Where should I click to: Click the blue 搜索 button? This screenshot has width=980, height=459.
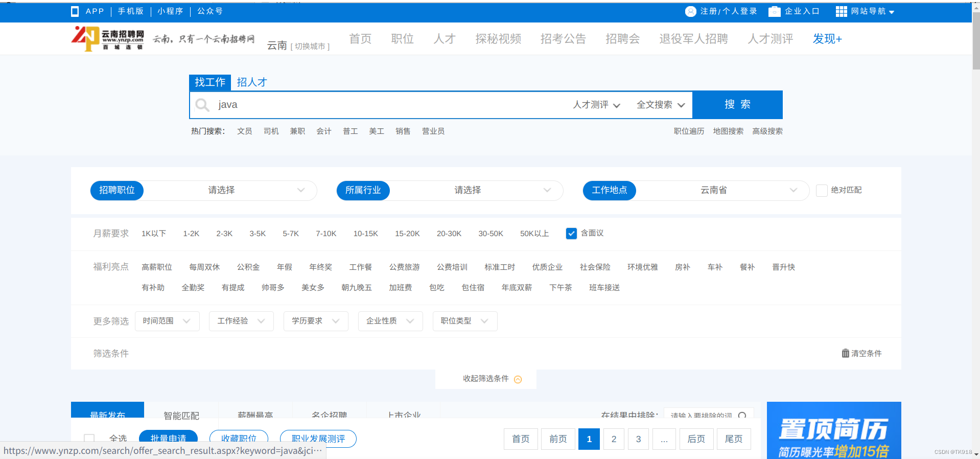click(737, 105)
